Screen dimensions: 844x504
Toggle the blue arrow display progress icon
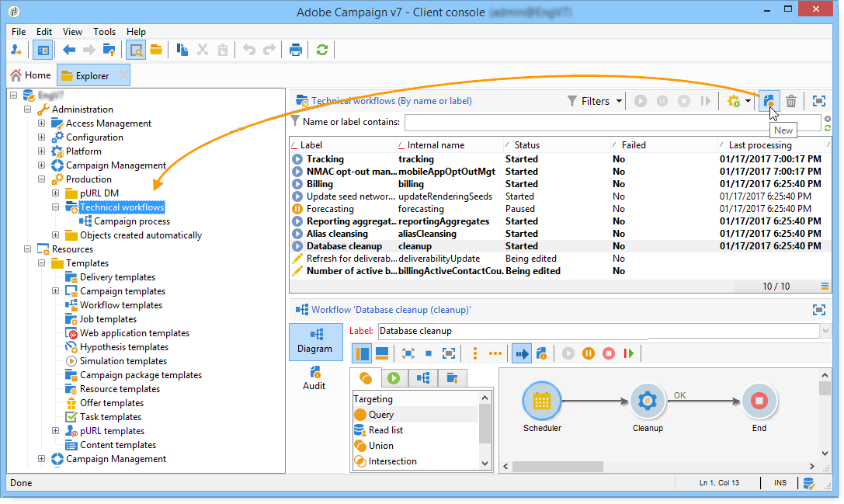(522, 353)
